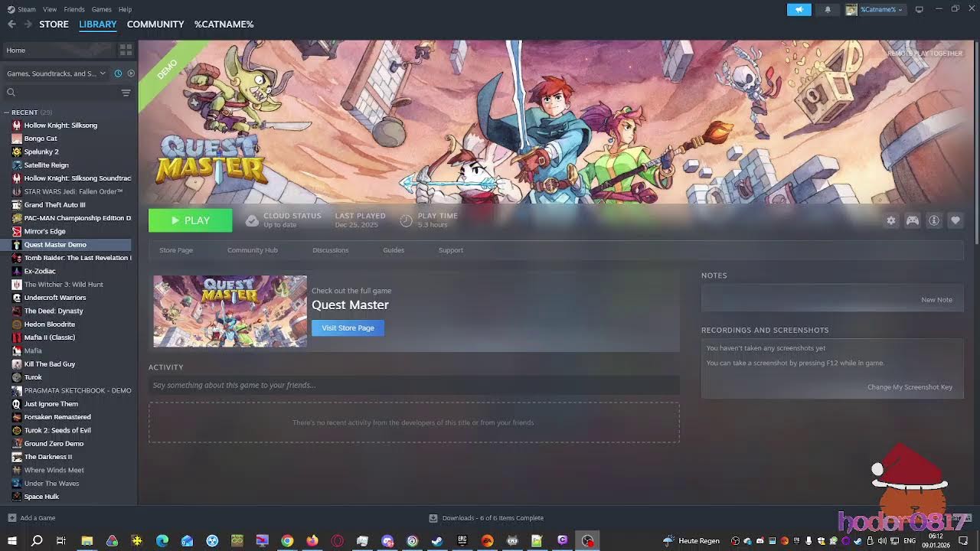Screen dimensions: 980x551
Task: Open the Help menu
Action: (126, 9)
